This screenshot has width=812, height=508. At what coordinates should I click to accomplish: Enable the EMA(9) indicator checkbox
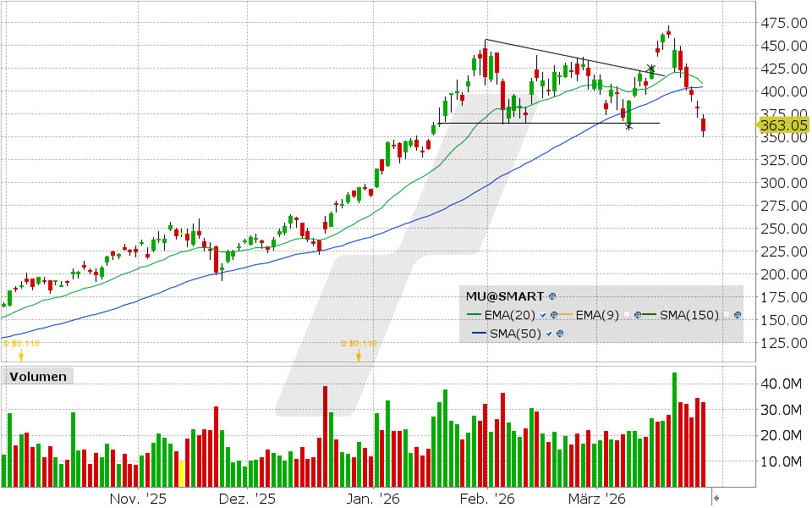626,315
